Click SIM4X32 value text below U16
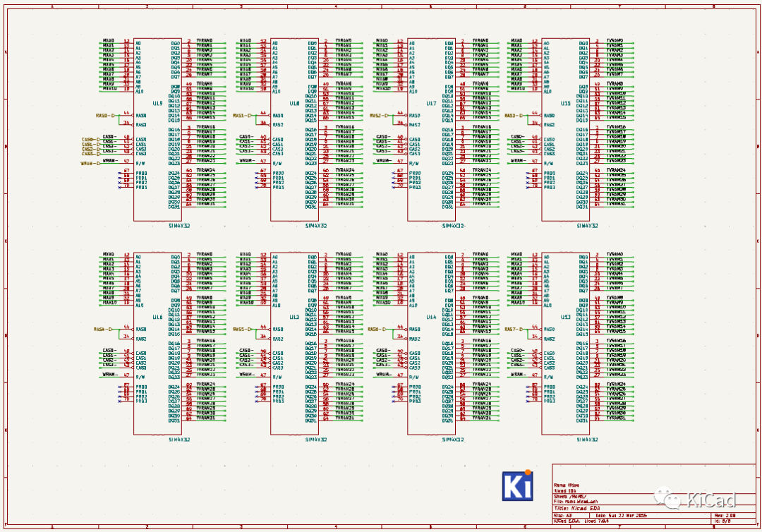 [x=179, y=440]
